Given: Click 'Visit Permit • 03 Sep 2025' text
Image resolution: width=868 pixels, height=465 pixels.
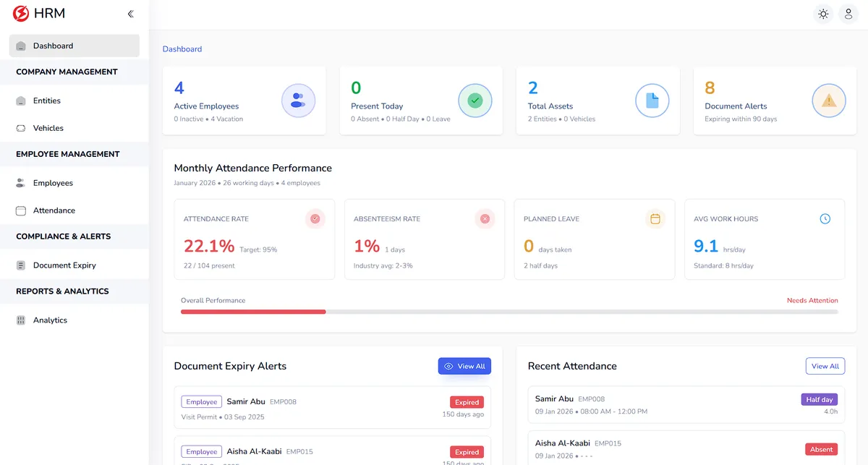Looking at the screenshot, I should click(x=223, y=417).
